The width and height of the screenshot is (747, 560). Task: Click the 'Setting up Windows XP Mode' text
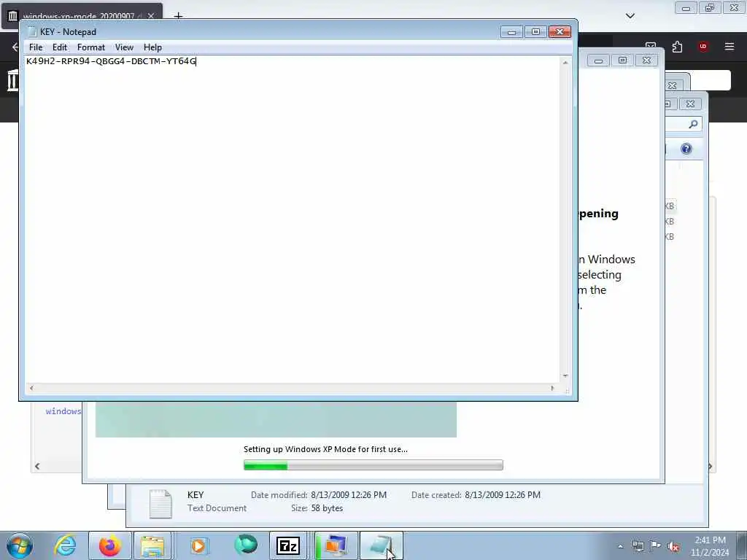click(325, 449)
